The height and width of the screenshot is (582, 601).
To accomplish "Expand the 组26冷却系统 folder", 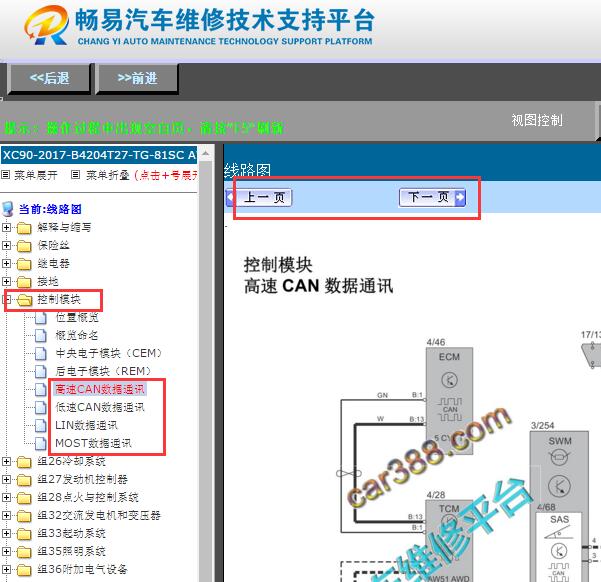I will pyautogui.click(x=6, y=461).
